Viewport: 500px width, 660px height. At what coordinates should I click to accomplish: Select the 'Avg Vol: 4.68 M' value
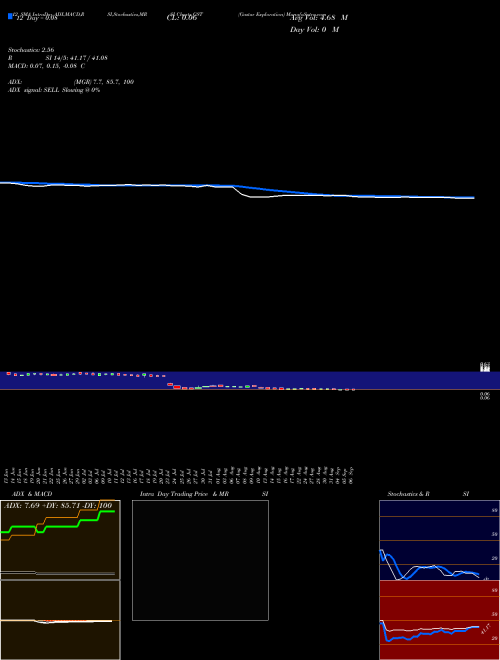[x=319, y=18]
